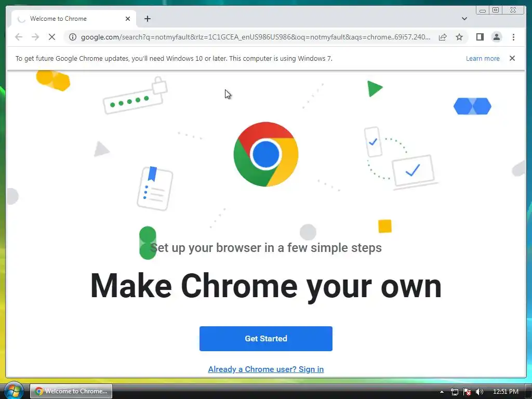The image size is (532, 399).
Task: Stop loading the page
Action: 52,37
